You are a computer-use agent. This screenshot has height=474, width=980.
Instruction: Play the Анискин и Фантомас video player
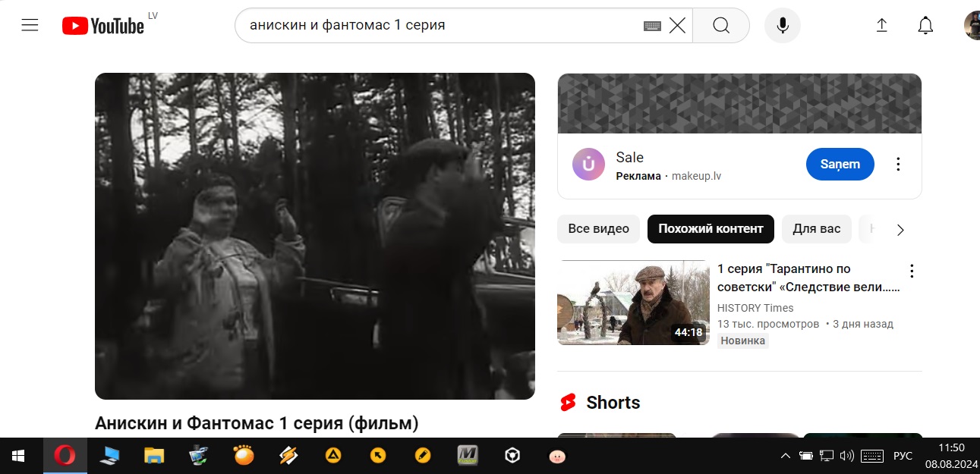pyautogui.click(x=315, y=236)
